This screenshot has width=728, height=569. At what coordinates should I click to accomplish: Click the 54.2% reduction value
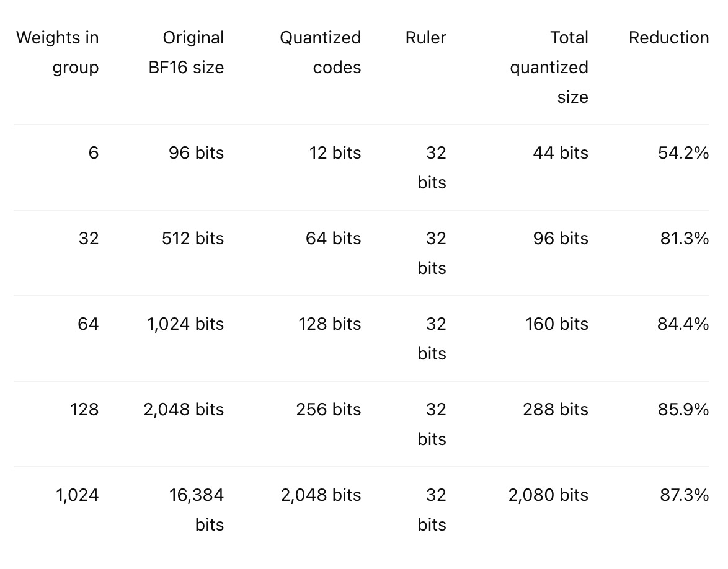coord(683,152)
